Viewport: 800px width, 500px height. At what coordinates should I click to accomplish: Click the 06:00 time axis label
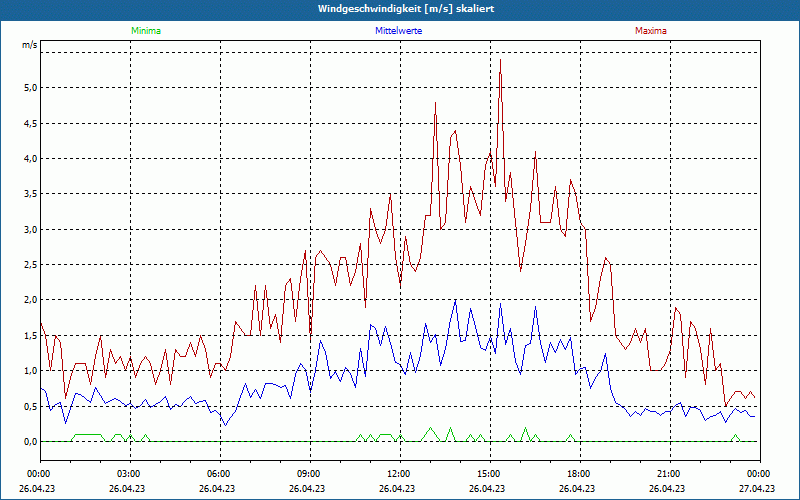[217, 474]
